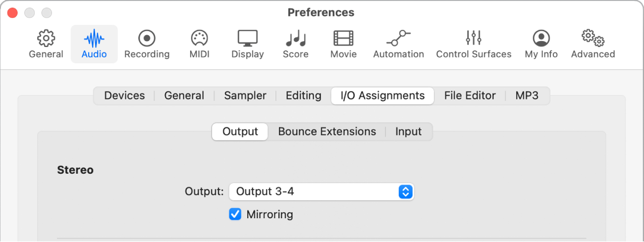This screenshot has width=644, height=242.
Task: Open the General preferences gear icon
Action: click(46, 39)
